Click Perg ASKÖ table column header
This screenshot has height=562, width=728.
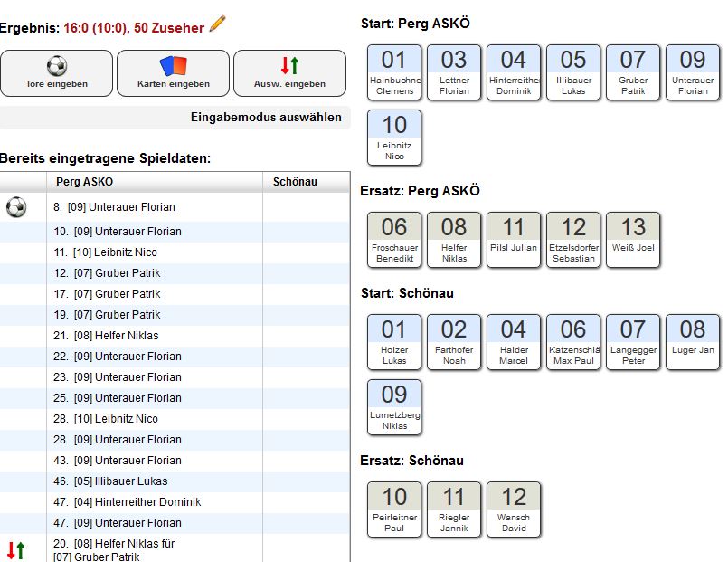pos(155,182)
